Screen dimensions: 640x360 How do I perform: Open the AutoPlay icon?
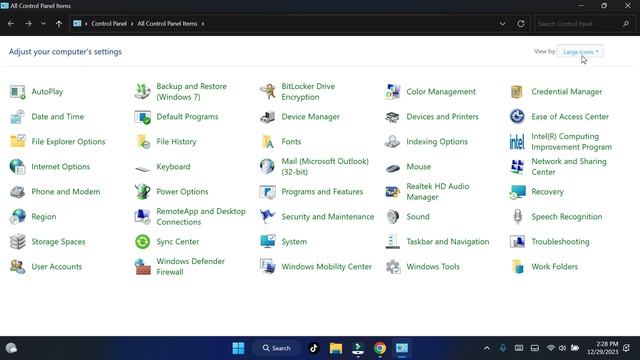[18, 92]
